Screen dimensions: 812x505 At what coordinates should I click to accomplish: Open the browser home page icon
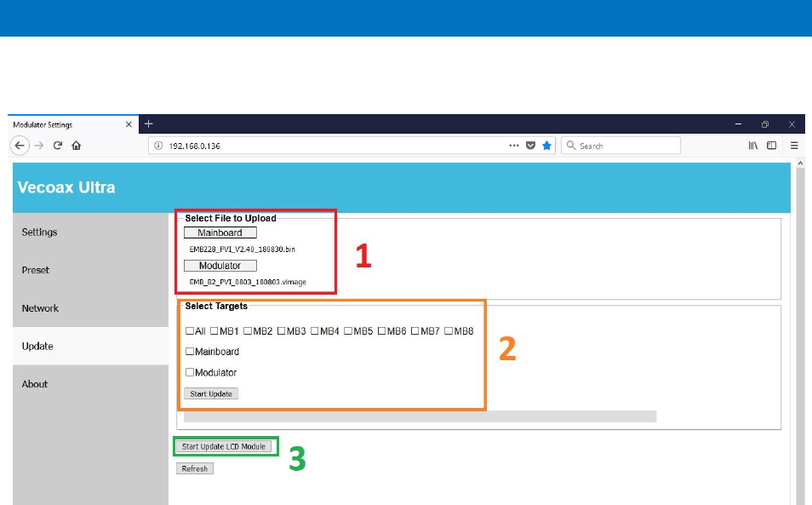point(76,146)
